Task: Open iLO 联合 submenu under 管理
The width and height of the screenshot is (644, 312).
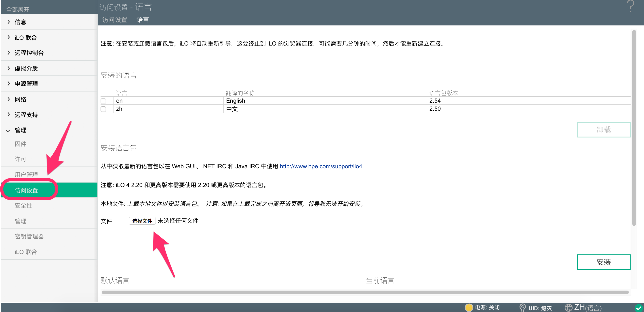Action: [49, 252]
